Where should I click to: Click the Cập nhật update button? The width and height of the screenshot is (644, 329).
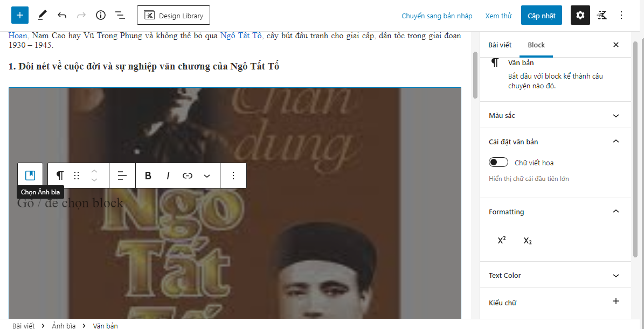point(542,16)
